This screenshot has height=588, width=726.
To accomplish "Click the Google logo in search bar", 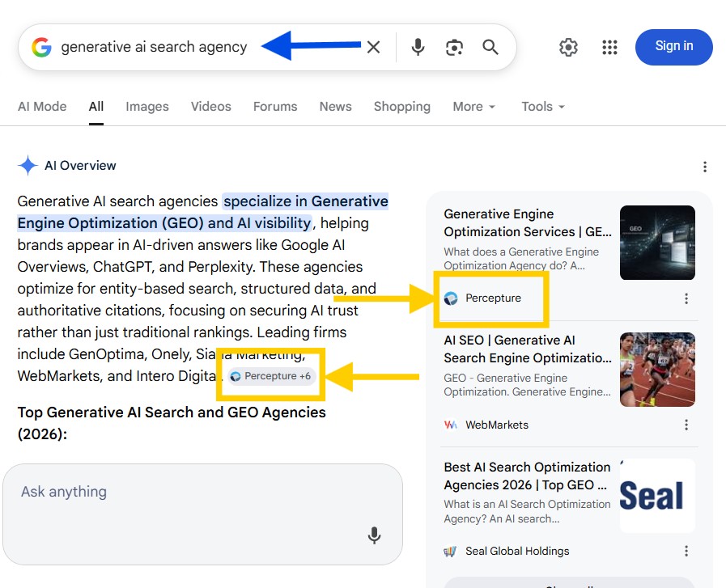I will (x=41, y=47).
